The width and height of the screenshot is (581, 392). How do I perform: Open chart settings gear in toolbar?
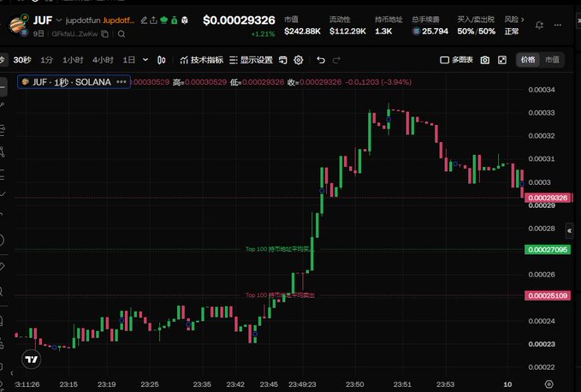click(299, 60)
